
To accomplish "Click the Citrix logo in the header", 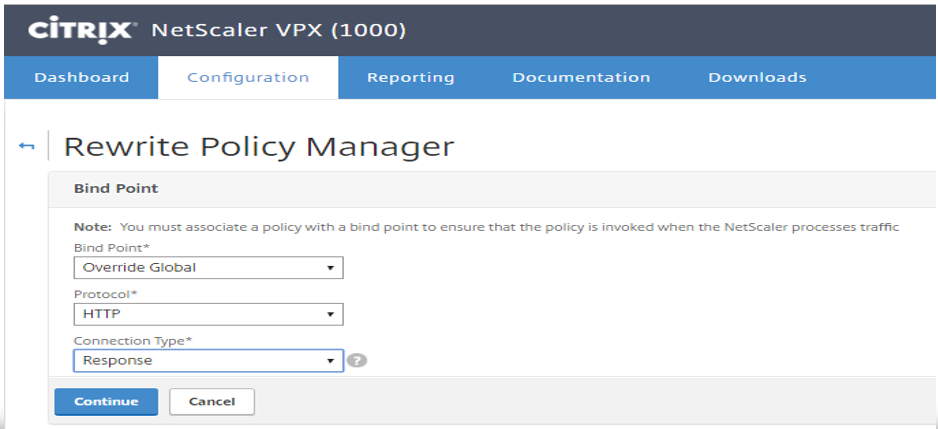I will click(x=83, y=30).
